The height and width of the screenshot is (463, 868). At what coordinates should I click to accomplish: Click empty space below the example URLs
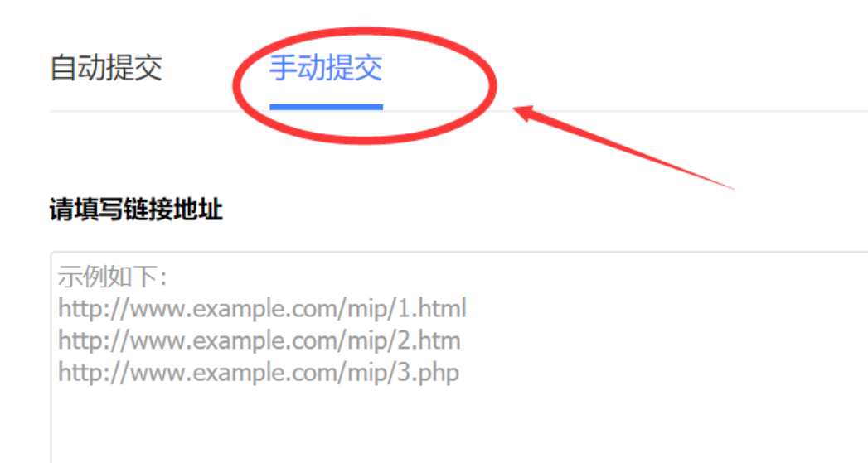coord(332,426)
